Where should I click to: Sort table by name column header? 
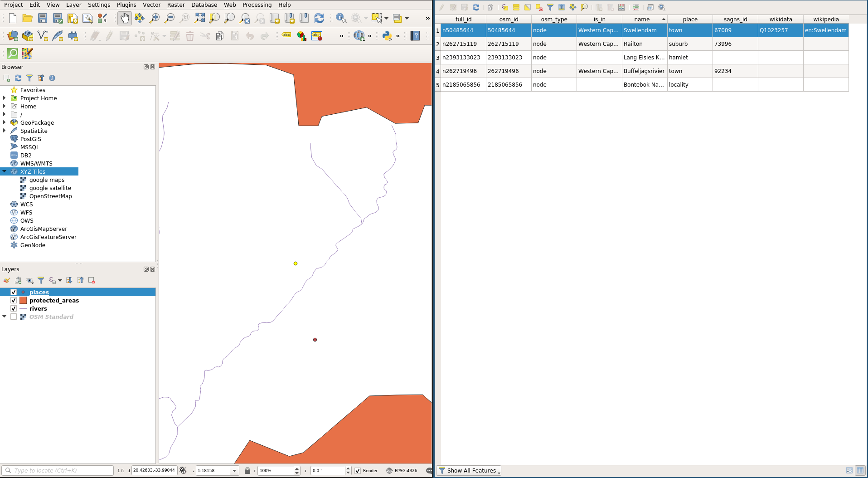coord(645,20)
